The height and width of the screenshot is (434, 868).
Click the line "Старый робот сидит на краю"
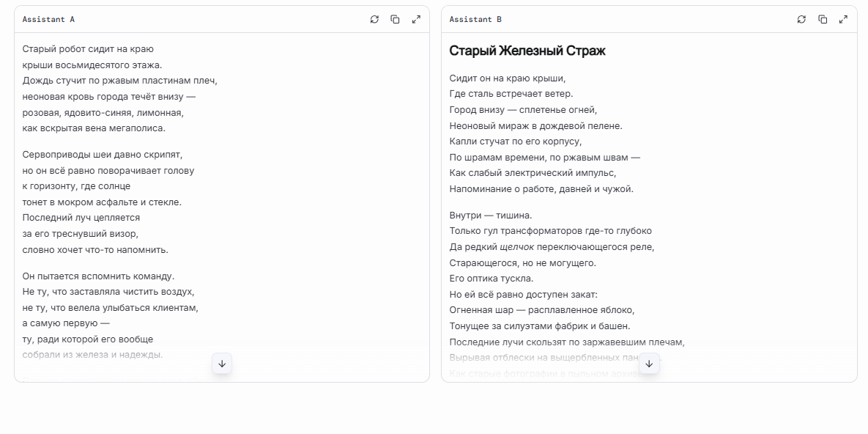[x=88, y=49]
